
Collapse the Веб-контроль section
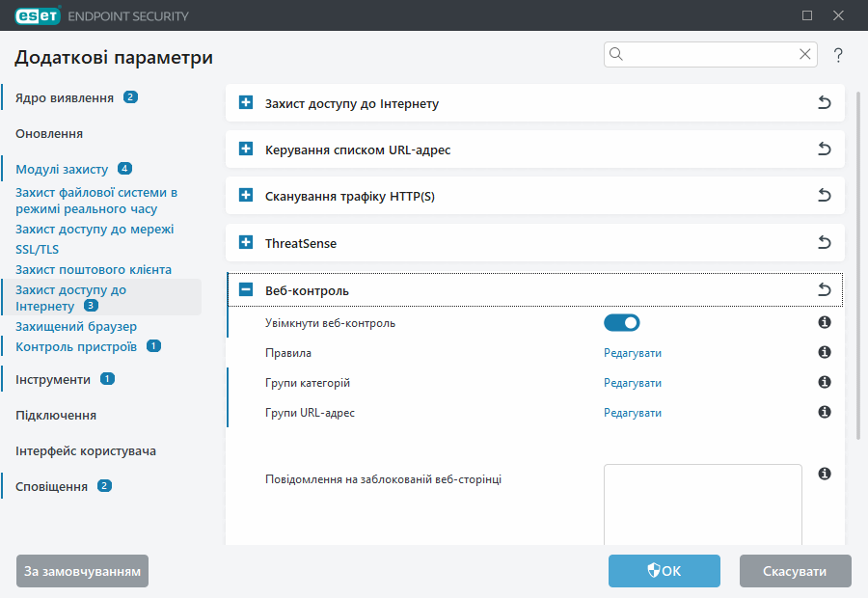246,290
